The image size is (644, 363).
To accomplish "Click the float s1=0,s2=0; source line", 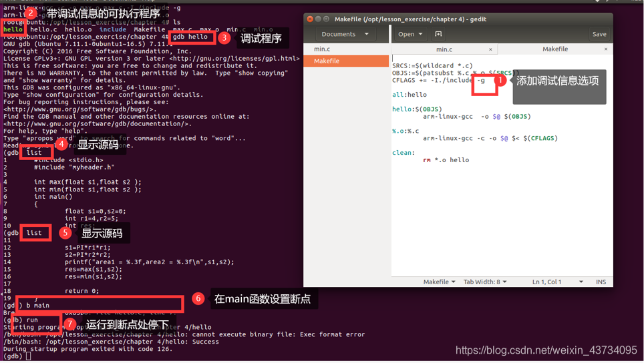I will click(96, 212).
